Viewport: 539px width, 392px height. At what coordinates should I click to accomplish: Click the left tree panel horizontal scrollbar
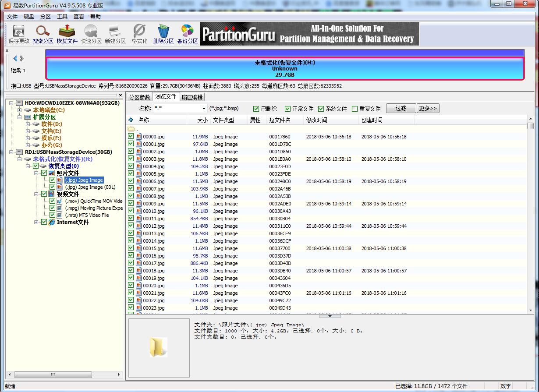click(x=64, y=375)
